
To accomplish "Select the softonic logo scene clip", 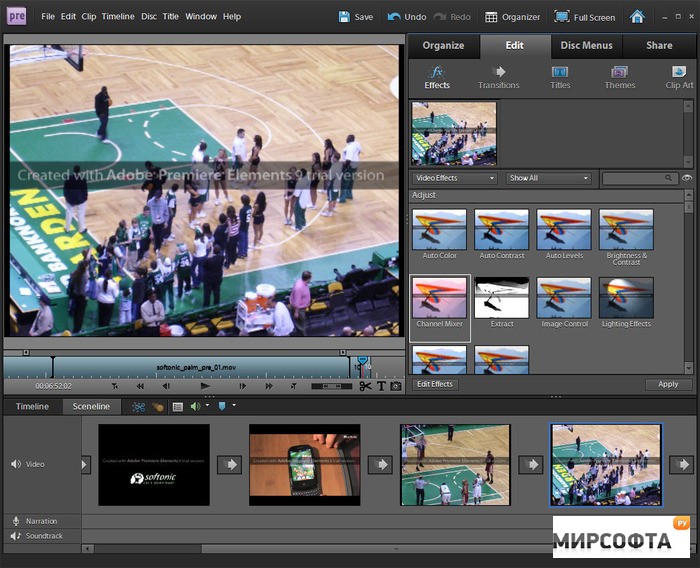I will (x=154, y=465).
